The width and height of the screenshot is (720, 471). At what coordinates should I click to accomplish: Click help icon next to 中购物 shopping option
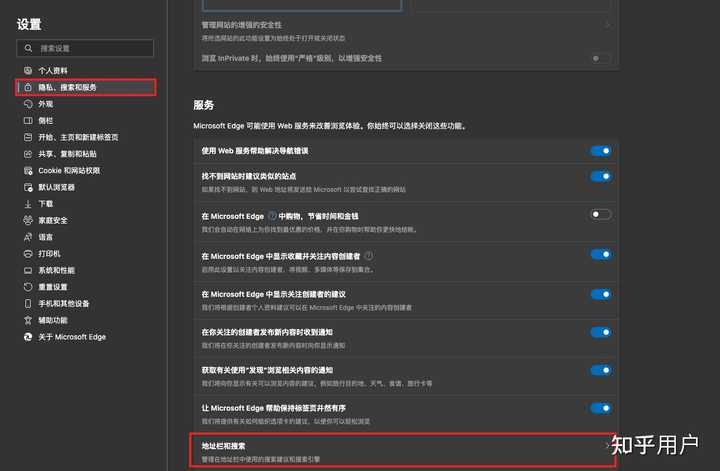[x=272, y=216]
